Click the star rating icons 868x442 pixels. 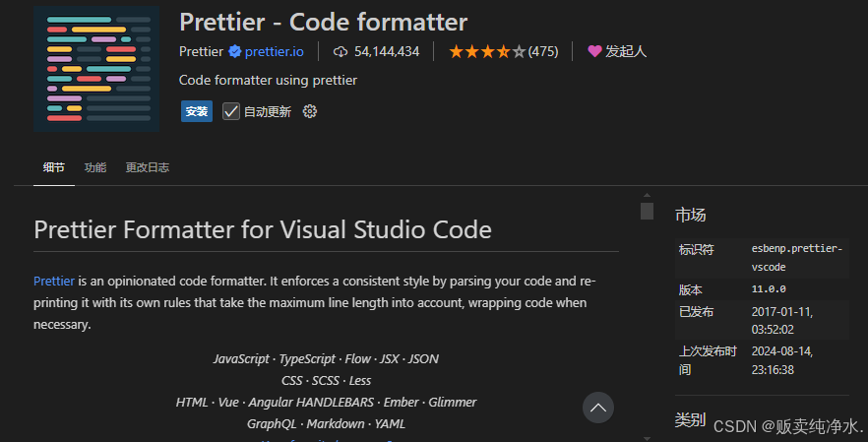(x=486, y=51)
